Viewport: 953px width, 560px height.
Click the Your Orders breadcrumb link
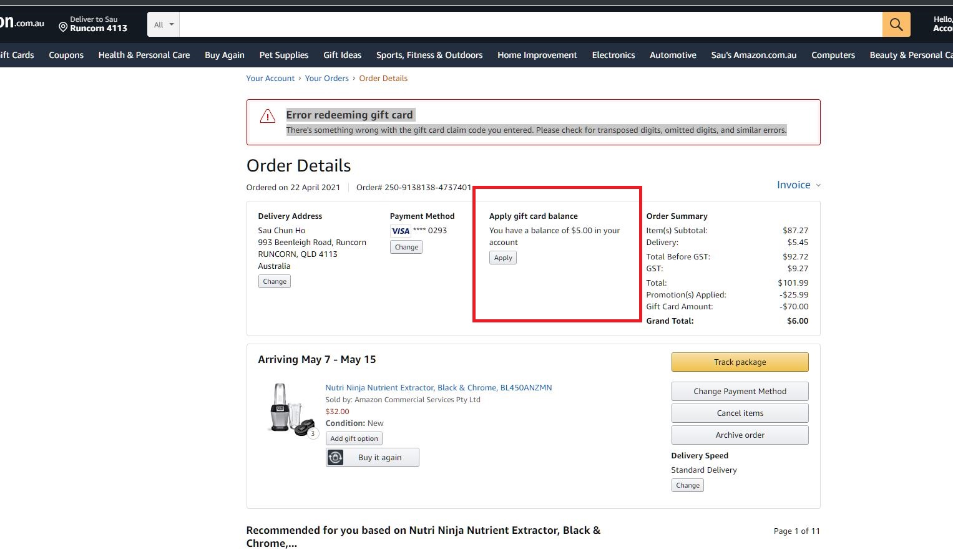(x=327, y=79)
